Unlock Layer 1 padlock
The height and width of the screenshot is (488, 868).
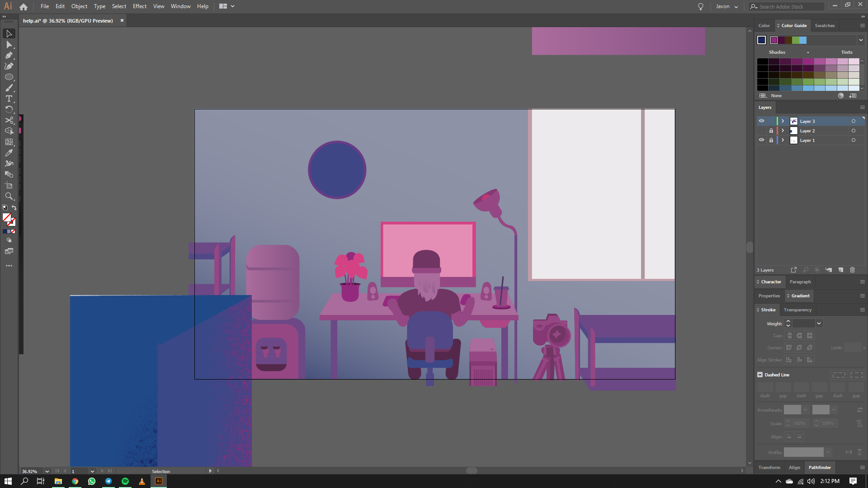point(771,140)
